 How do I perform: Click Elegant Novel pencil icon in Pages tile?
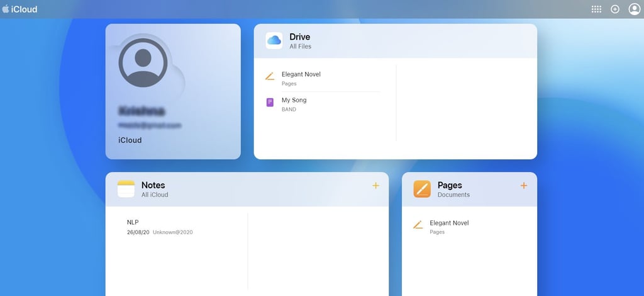(x=418, y=225)
